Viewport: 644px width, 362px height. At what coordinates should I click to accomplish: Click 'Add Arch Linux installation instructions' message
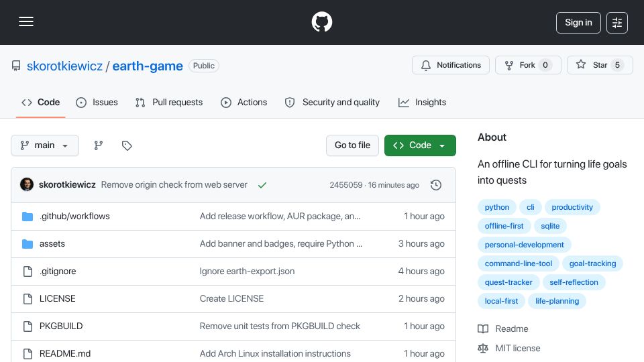pyautogui.click(x=275, y=354)
